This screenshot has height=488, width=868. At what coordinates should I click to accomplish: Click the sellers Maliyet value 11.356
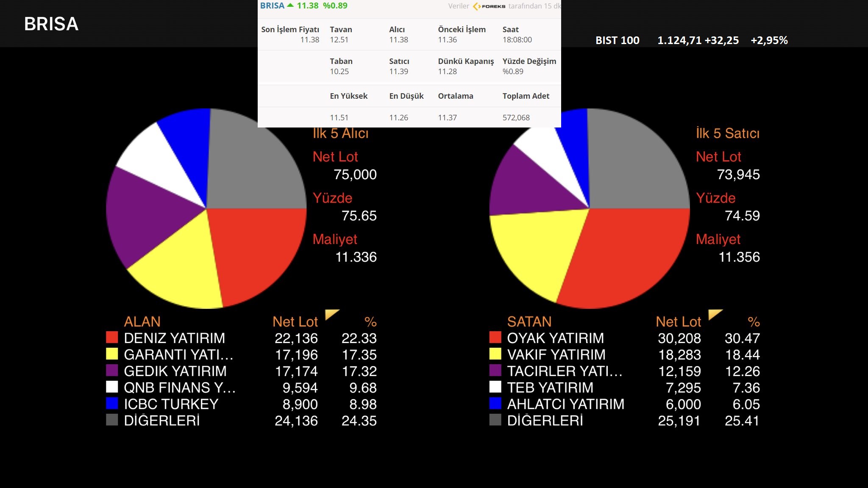pyautogui.click(x=739, y=257)
